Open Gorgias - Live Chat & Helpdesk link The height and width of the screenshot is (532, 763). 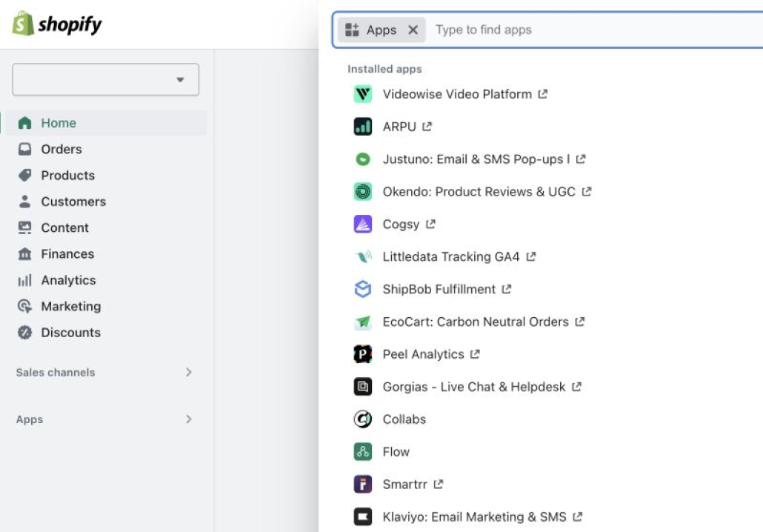pos(473,387)
